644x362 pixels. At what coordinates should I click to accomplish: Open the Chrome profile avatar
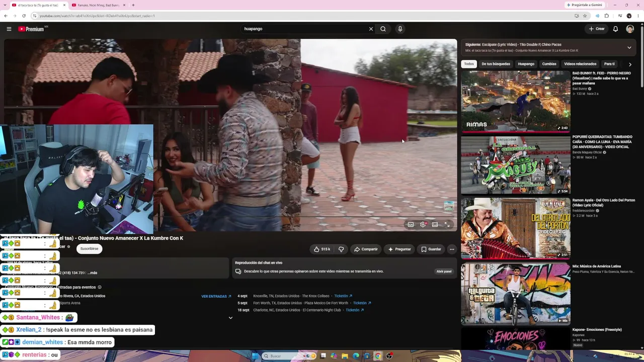pyautogui.click(x=629, y=16)
